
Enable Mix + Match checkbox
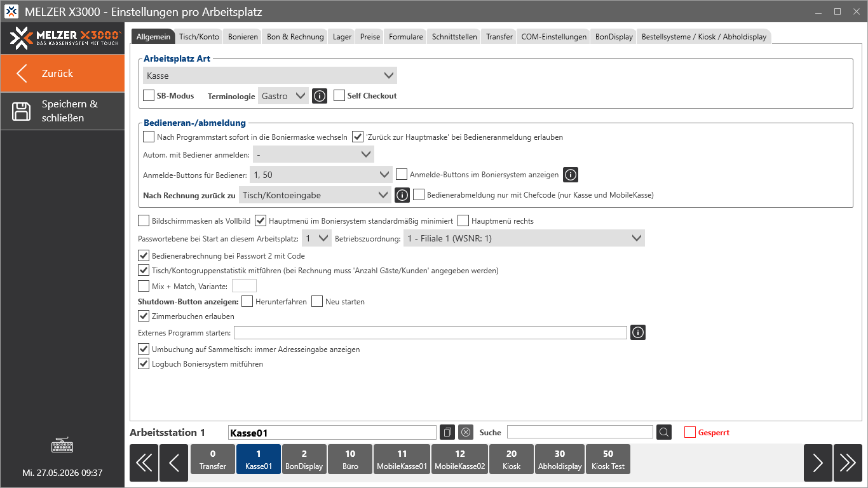pyautogui.click(x=144, y=287)
